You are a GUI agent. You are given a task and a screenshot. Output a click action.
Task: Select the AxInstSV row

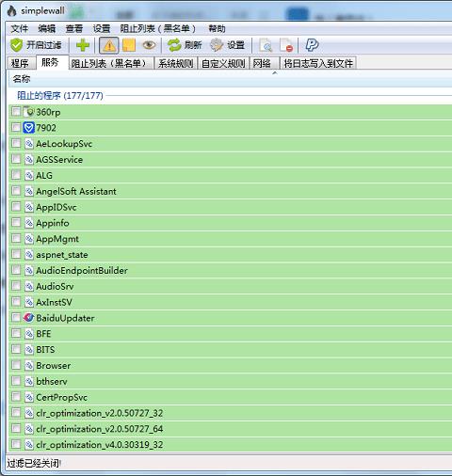[x=231, y=302]
